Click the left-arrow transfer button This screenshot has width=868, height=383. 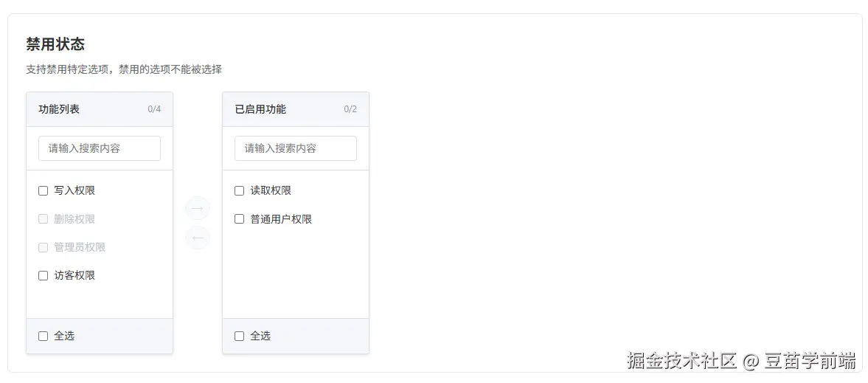198,238
